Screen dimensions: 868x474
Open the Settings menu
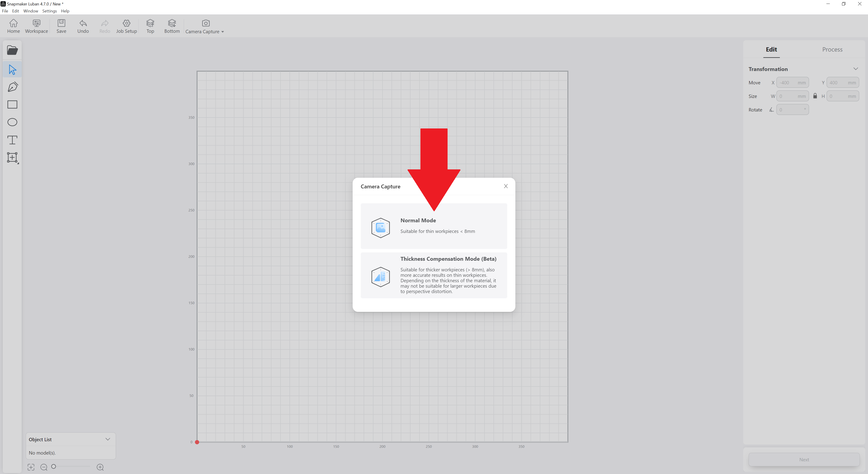(x=49, y=11)
